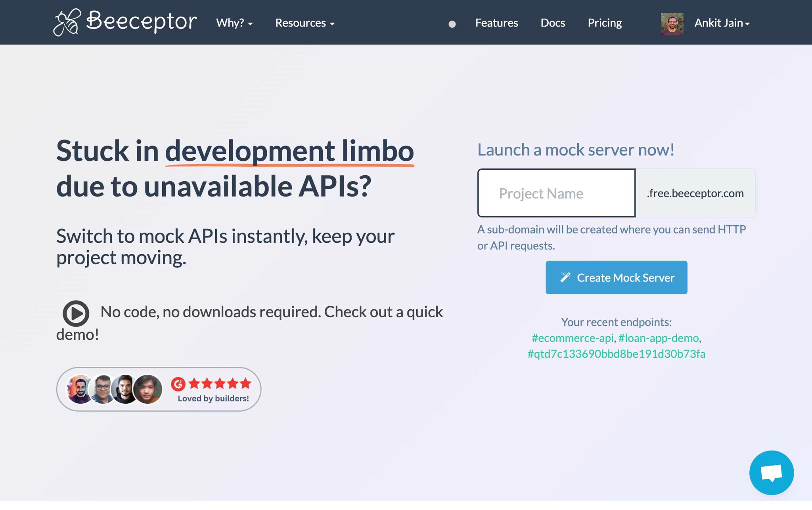Click the Create Mock Server button
Viewport: 812px width, 510px height.
coord(616,278)
